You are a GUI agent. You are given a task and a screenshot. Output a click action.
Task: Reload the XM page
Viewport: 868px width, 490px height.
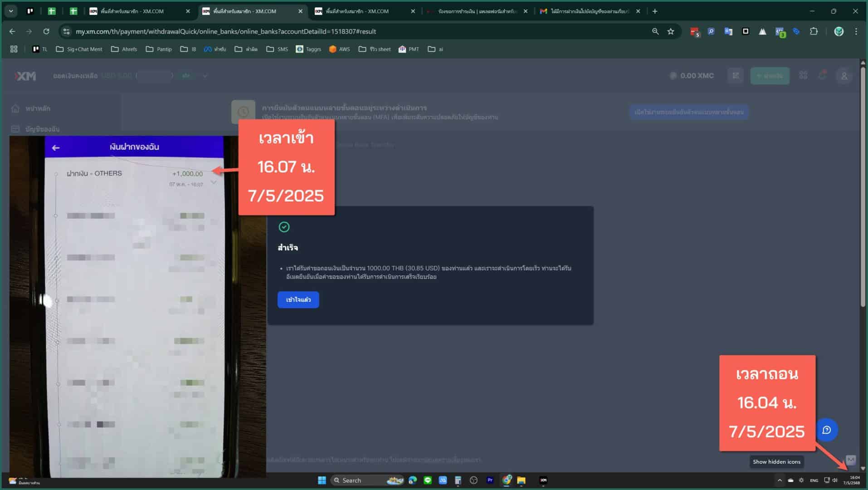[46, 31]
